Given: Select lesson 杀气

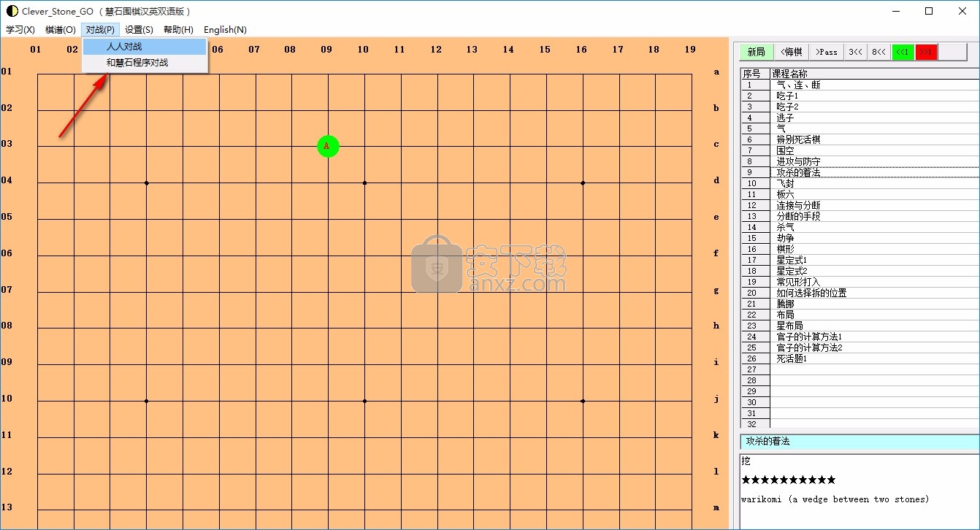Looking at the screenshot, I should 874,227.
